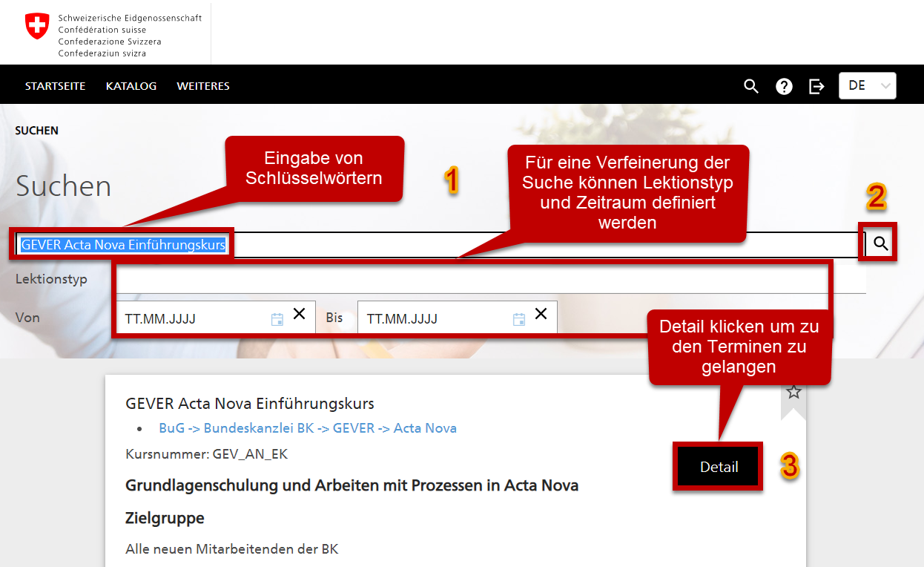
Task: Click the Swiss Confederation logo
Action: (113, 35)
